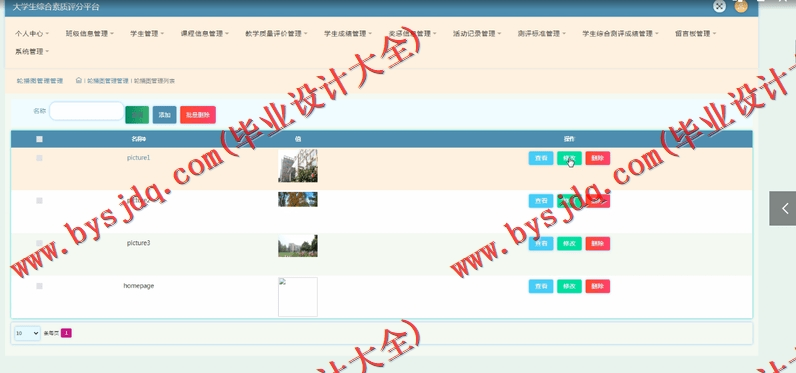
Task: Check the checkbox for the homepage row
Action: (39, 286)
